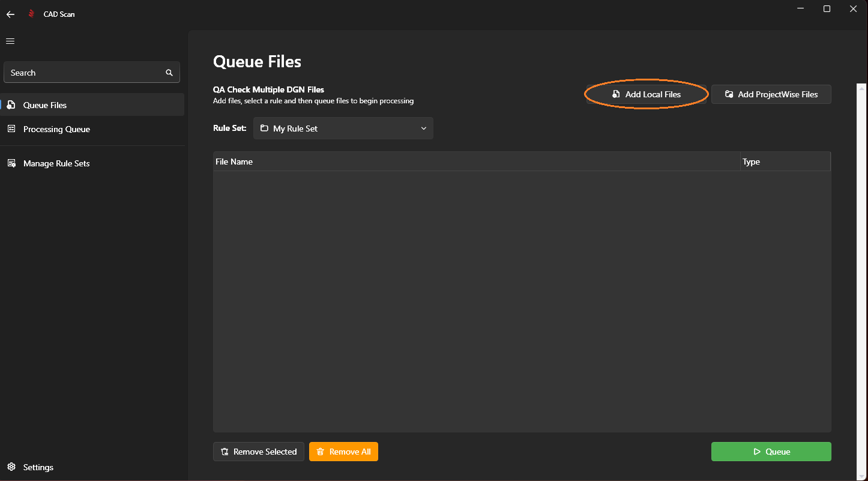Focus the Search input field
This screenshot has height=481, width=868.
pyautogui.click(x=84, y=73)
